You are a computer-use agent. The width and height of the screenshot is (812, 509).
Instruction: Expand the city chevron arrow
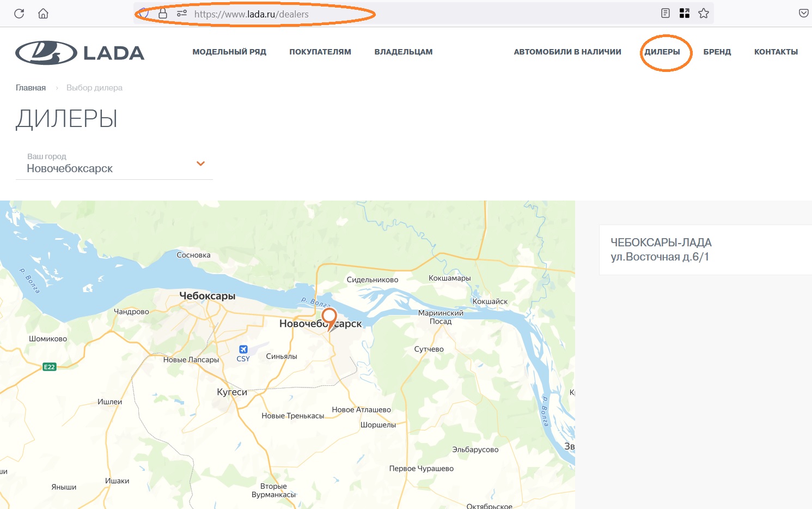pos(200,163)
